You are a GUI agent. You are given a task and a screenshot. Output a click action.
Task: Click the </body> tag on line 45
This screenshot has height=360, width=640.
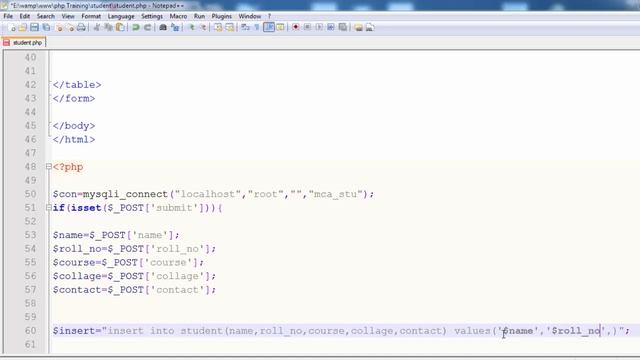pyautogui.click(x=74, y=126)
